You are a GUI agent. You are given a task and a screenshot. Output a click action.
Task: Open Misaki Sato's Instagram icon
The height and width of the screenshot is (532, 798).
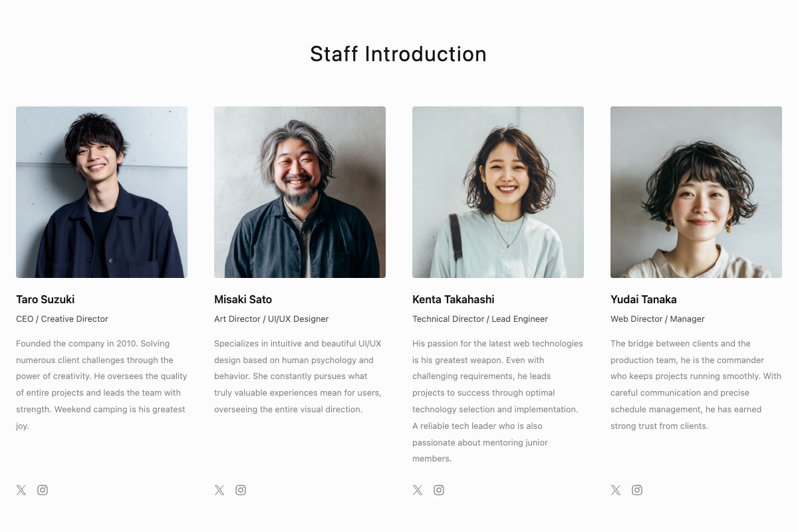241,490
